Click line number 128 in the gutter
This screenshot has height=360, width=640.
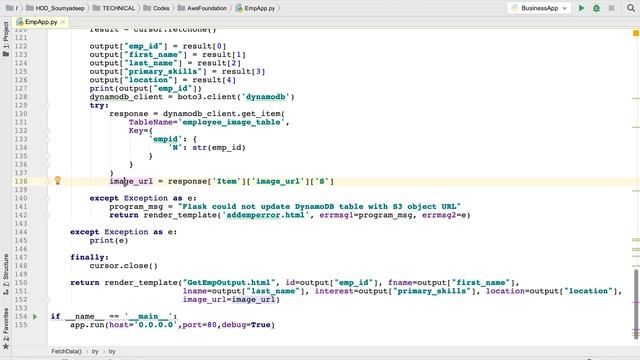click(21, 97)
